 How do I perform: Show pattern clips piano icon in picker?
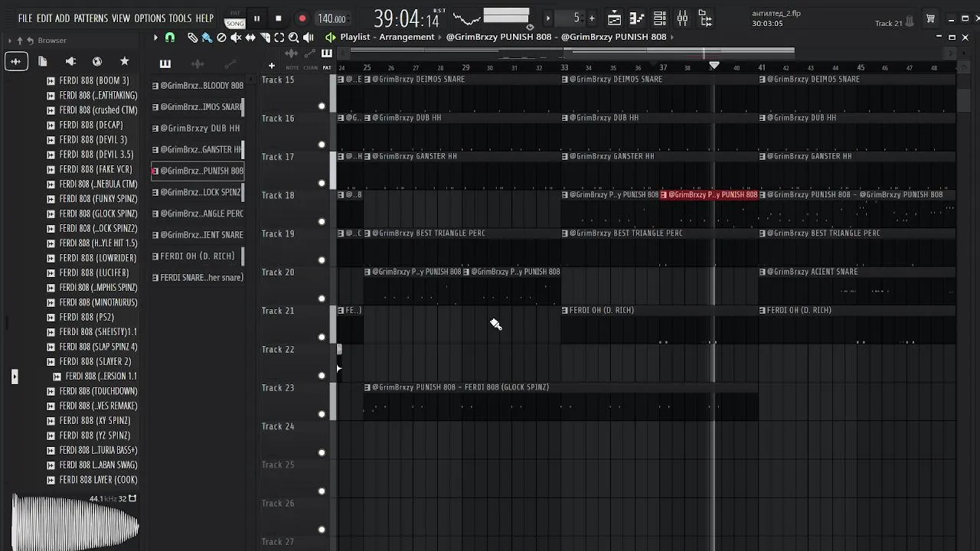(x=165, y=64)
